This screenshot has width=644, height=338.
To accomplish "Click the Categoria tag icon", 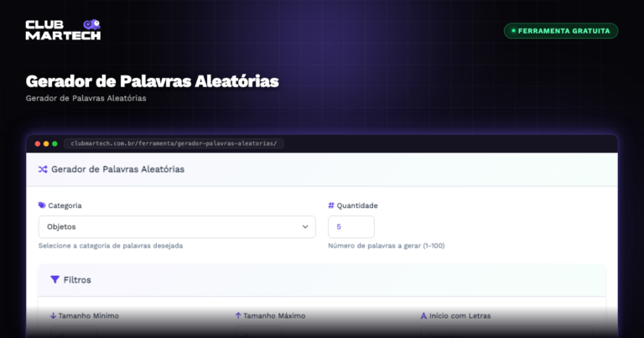I will [x=42, y=205].
